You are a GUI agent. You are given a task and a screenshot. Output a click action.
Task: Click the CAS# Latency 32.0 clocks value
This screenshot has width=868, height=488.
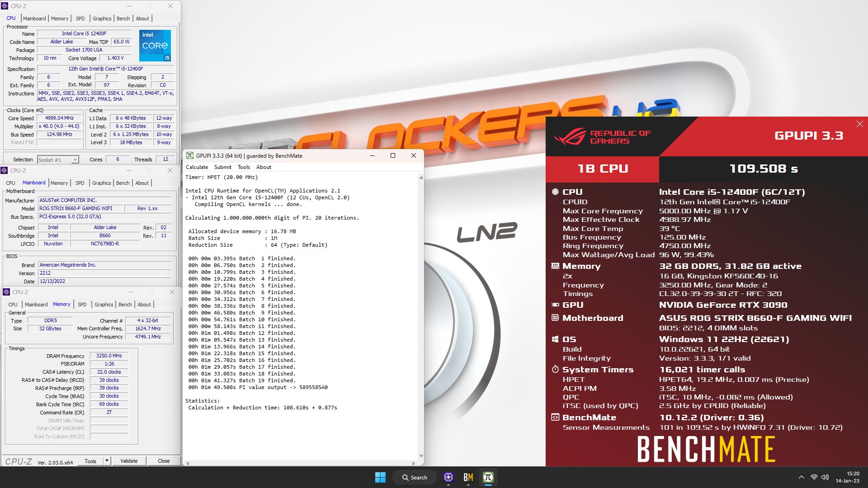click(x=109, y=372)
